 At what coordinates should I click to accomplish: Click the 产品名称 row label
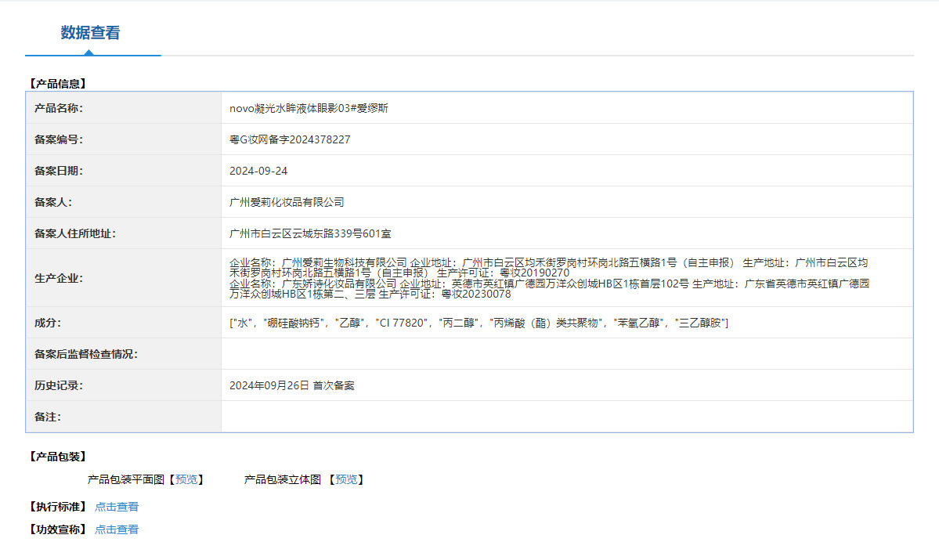[x=59, y=108]
